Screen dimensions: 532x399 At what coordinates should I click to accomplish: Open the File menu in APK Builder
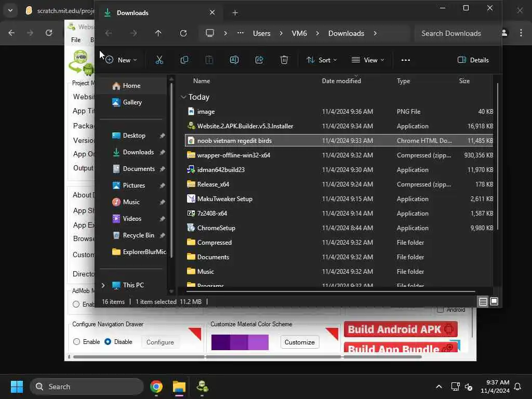click(x=76, y=39)
